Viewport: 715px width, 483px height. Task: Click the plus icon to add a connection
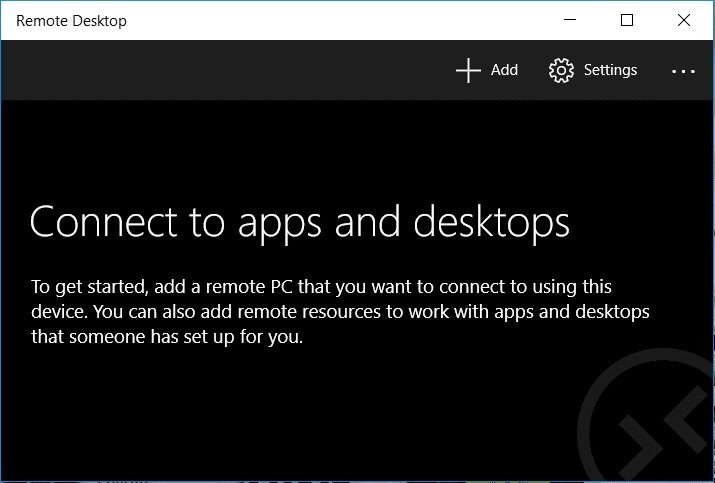(468, 70)
